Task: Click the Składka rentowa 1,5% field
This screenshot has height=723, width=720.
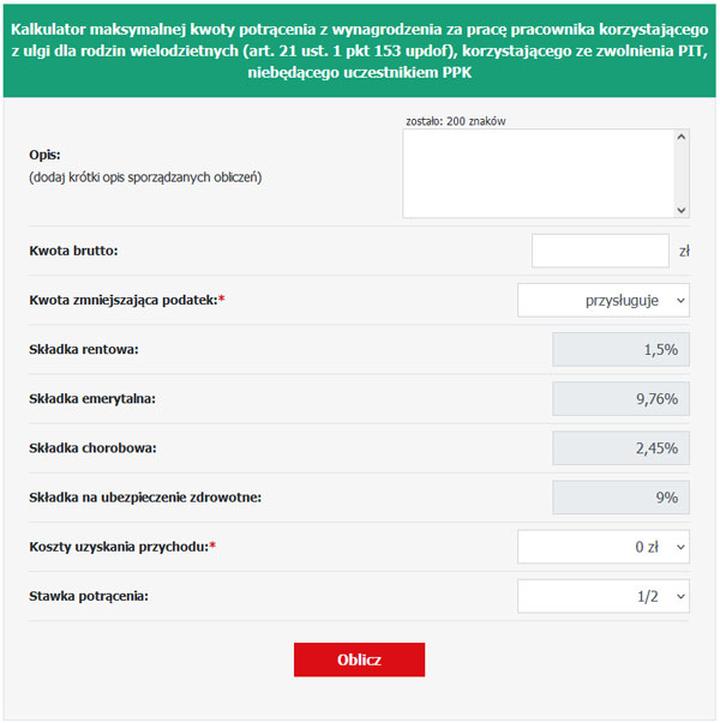Action: 621,350
